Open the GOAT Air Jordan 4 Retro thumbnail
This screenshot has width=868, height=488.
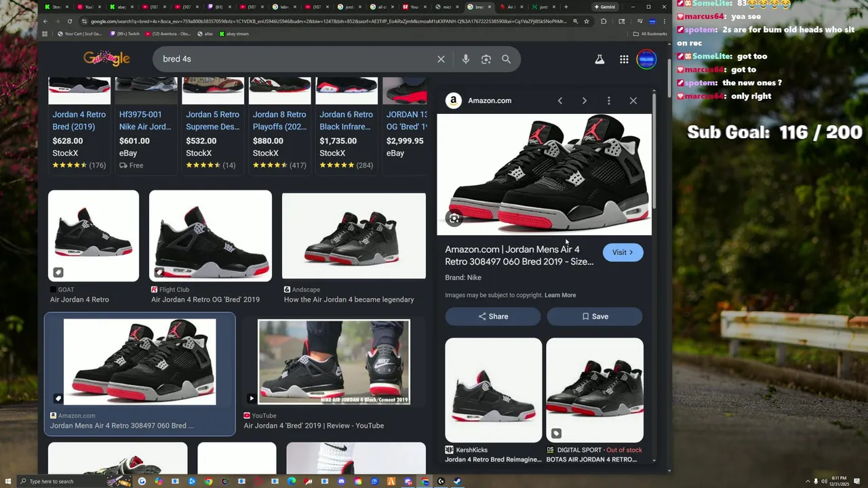coord(94,236)
